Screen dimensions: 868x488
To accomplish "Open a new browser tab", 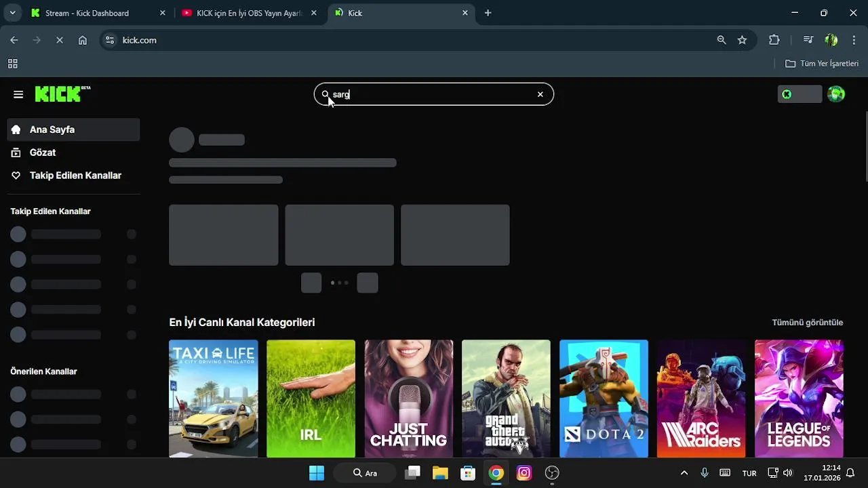I will (488, 13).
